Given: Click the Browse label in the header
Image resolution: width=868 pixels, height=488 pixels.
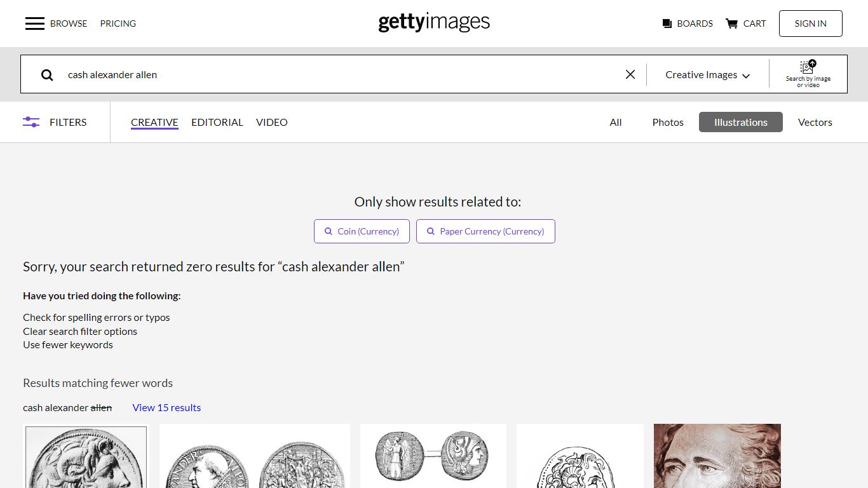Looking at the screenshot, I should 69,24.
